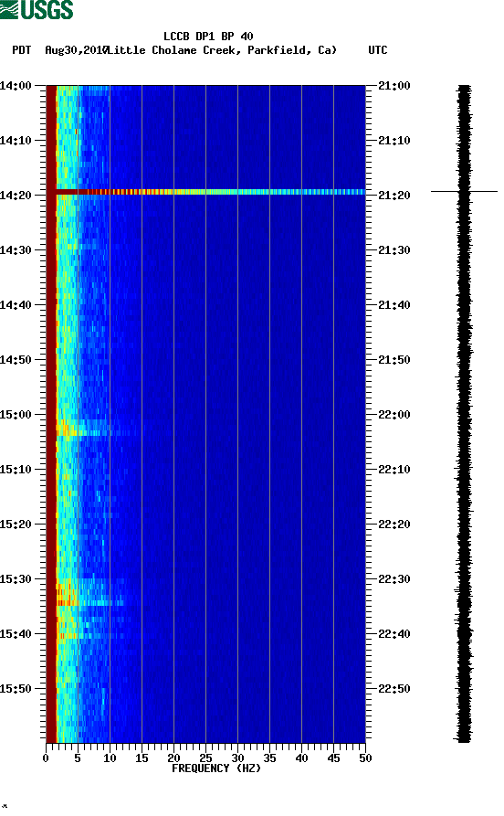Click the 14:50 PDT time label
504x816 pixels.
point(16,360)
